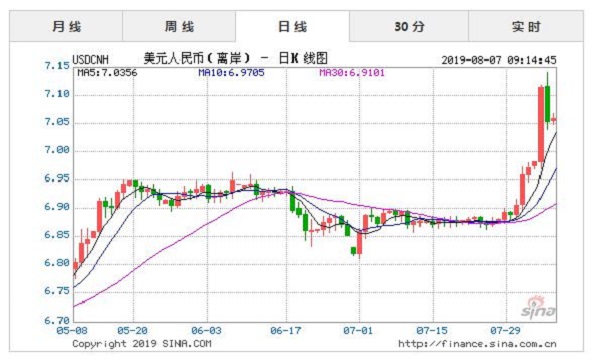
Task: Click the Copyright 2019 SINA.COM text
Action: point(142,343)
